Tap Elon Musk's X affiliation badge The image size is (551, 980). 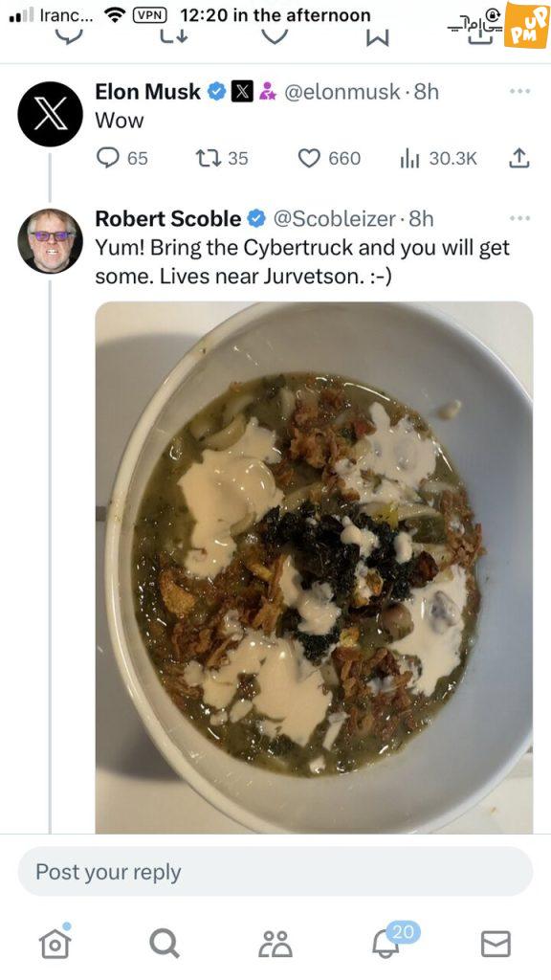(242, 91)
